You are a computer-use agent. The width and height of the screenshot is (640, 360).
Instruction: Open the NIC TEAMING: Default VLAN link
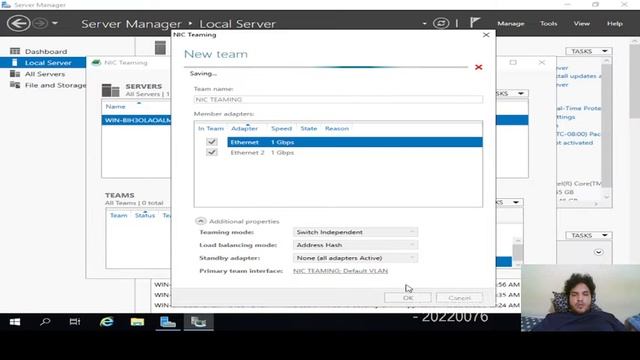pyautogui.click(x=340, y=271)
